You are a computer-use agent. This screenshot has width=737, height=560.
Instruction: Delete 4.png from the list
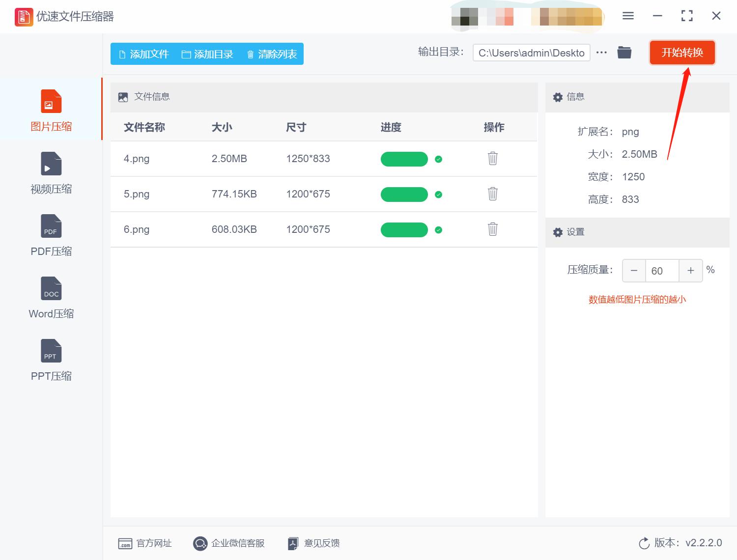click(x=492, y=159)
